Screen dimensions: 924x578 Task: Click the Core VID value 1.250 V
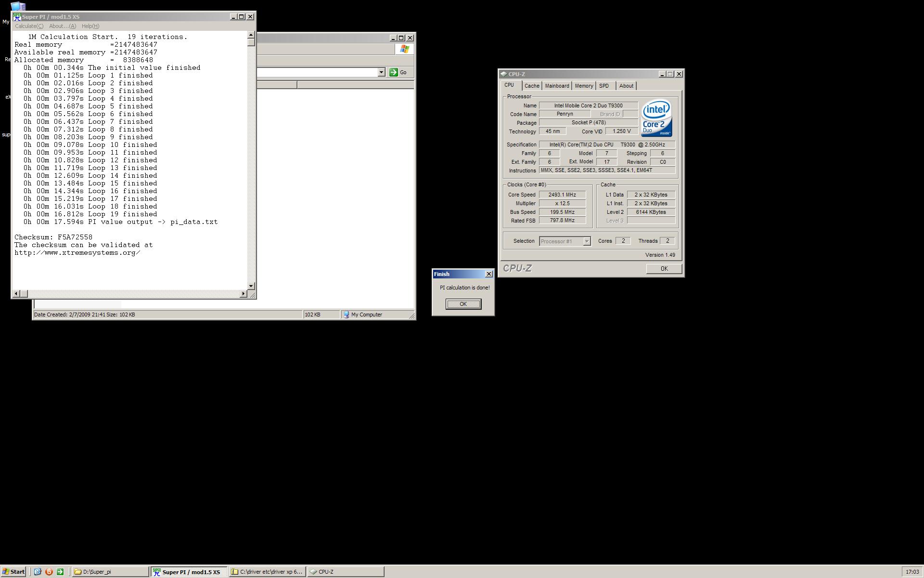coord(622,131)
